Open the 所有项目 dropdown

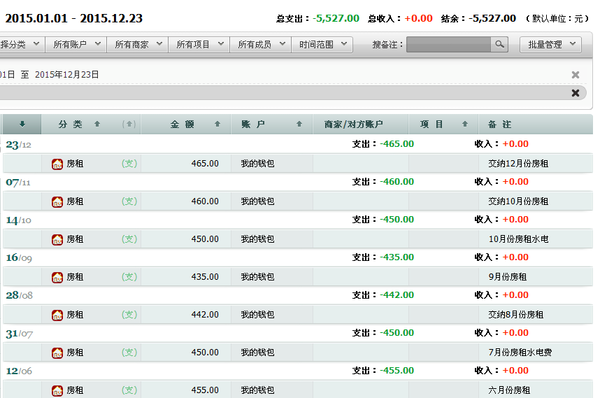tap(199, 44)
